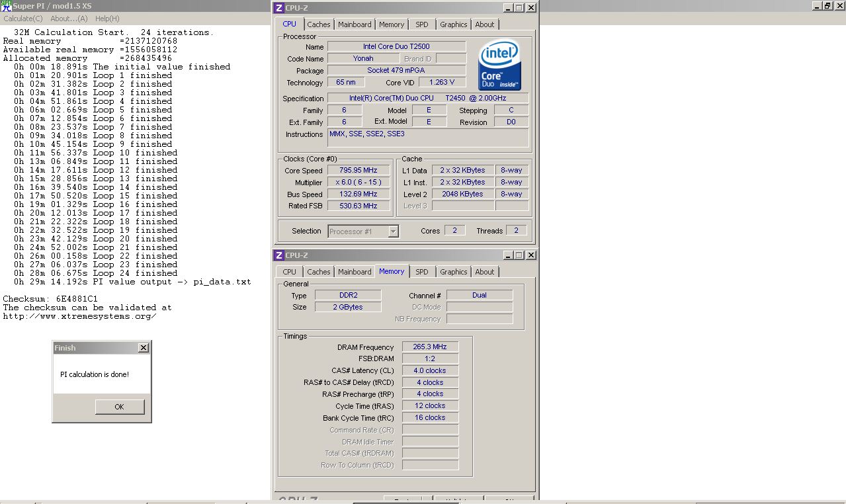
Task: Switch to Caches tab in upper CPU-Z window
Action: 319,24
